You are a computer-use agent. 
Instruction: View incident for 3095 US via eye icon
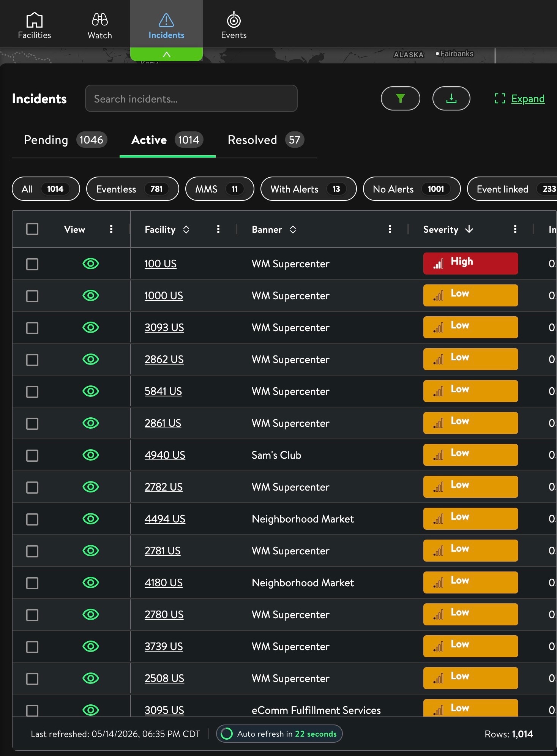[91, 710]
